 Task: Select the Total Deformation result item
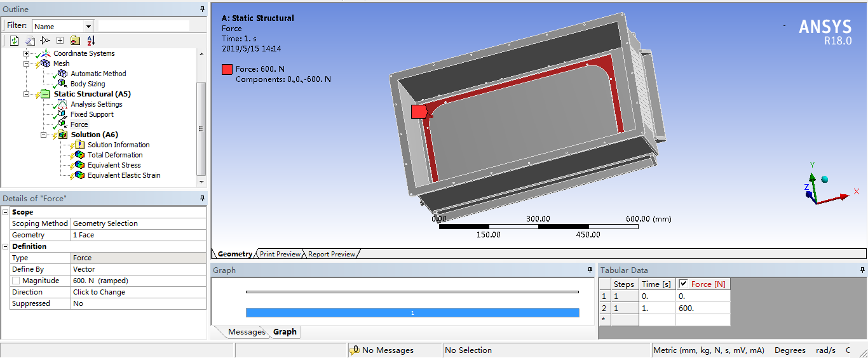click(x=114, y=155)
